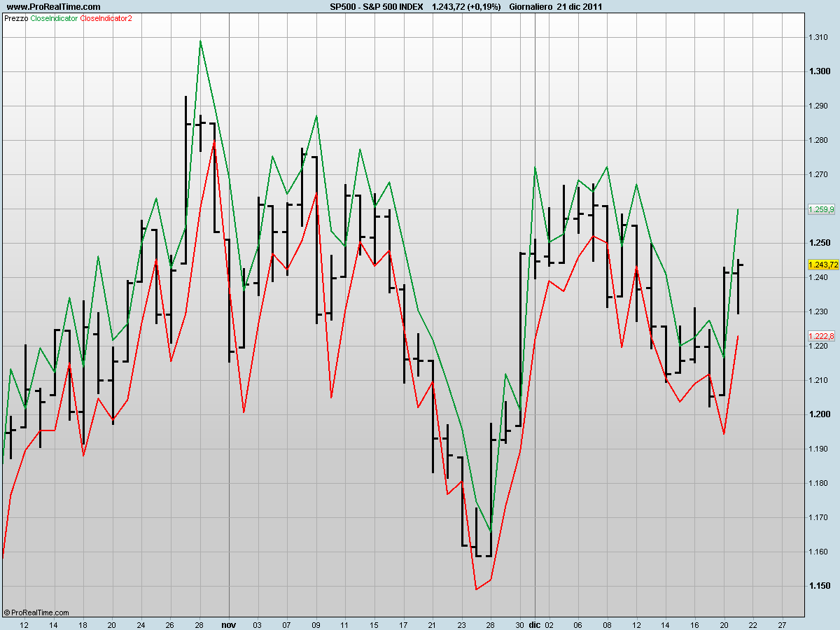Image resolution: width=840 pixels, height=630 pixels.
Task: Click the nov month marker on time axis
Action: [x=229, y=624]
